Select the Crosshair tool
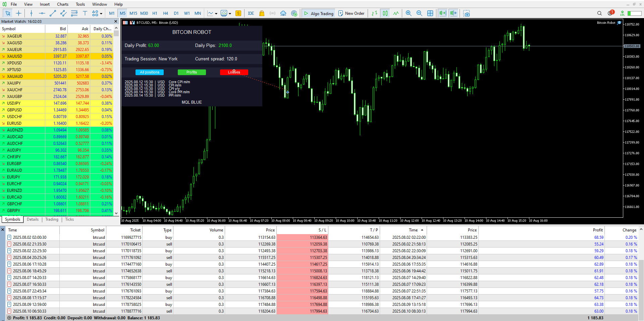644x321 pixels. (19, 13)
